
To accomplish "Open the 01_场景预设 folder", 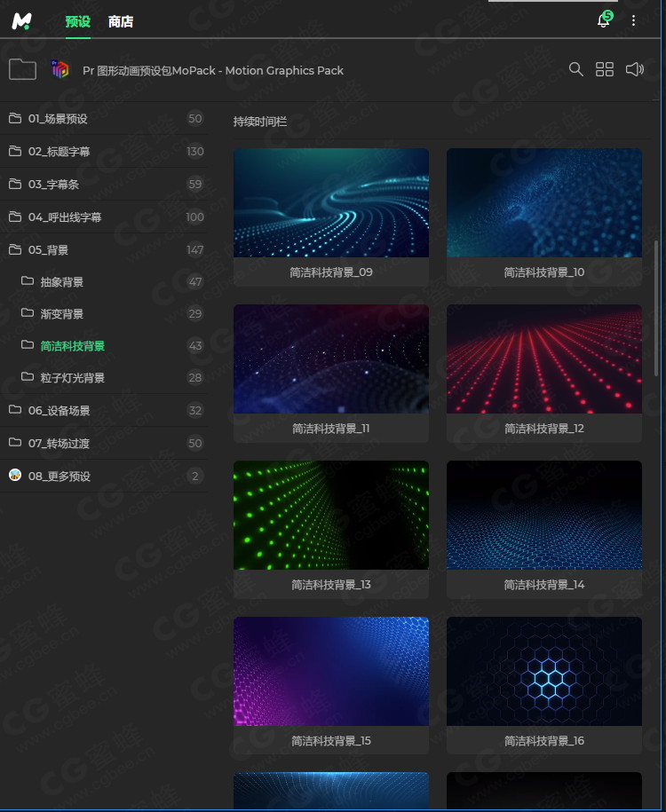I will pyautogui.click(x=104, y=119).
